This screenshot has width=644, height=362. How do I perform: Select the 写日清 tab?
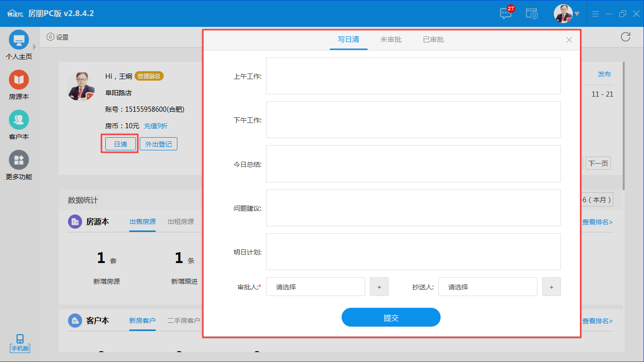pyautogui.click(x=348, y=40)
